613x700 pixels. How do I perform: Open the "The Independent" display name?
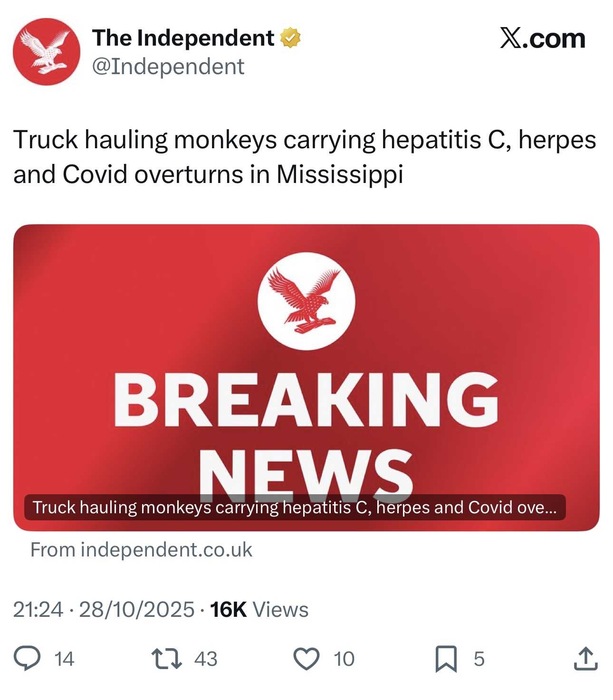[x=183, y=38]
